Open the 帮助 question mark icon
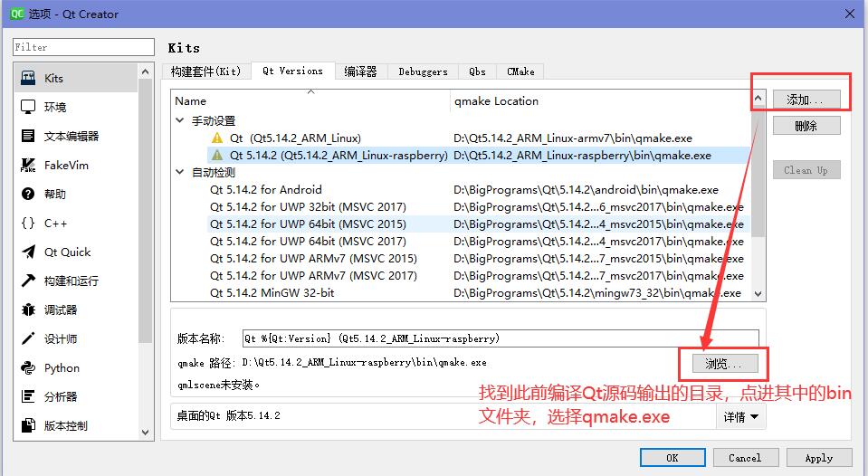This screenshot has width=868, height=476. point(28,194)
